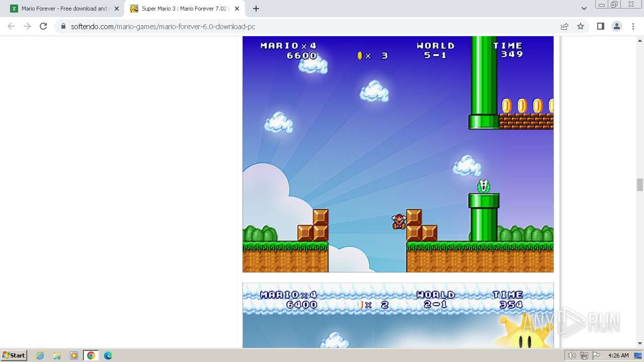Expand the tab search dropdown arrow
The height and width of the screenshot is (362, 644).
[584, 9]
